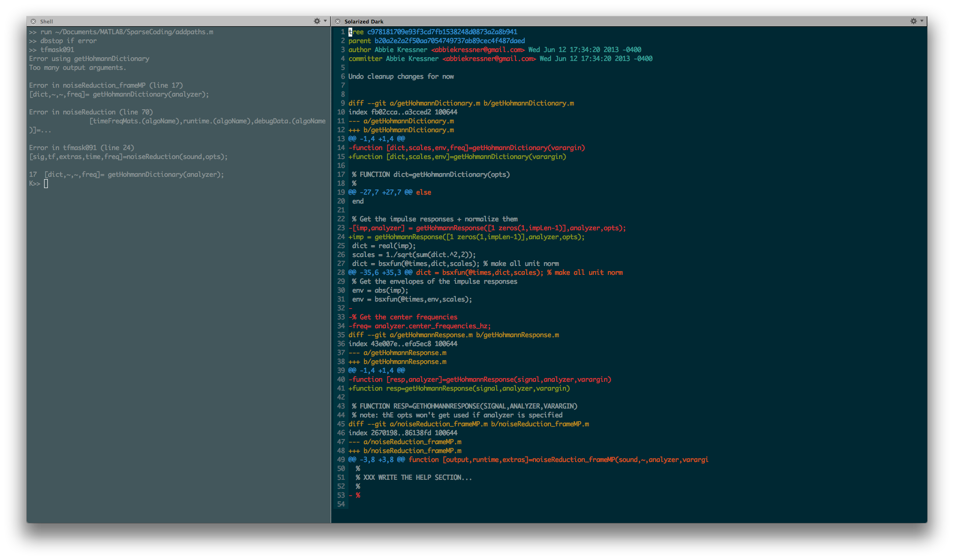
Task: Close the Shell pane
Action: click(33, 22)
